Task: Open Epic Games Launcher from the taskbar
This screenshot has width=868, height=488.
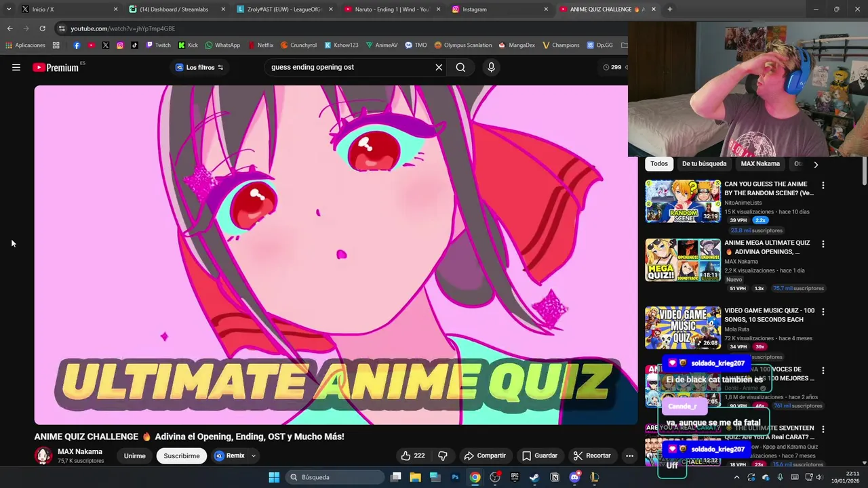Action: pyautogui.click(x=515, y=477)
